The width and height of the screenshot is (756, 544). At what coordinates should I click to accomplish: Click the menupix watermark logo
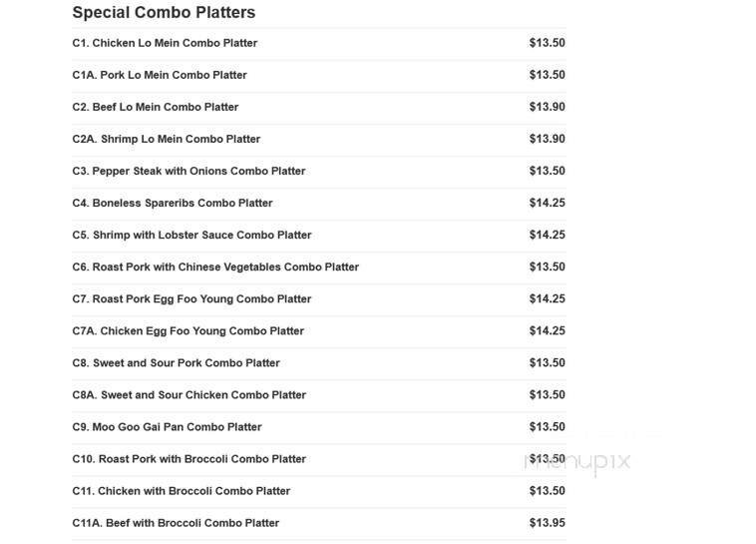(x=577, y=461)
